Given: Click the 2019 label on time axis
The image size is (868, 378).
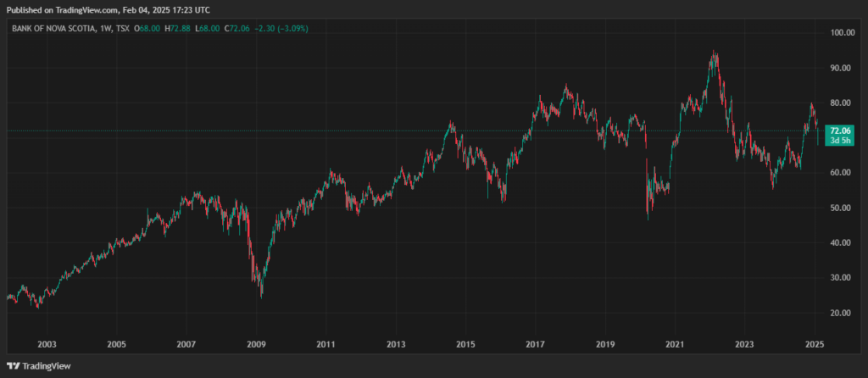Looking at the screenshot, I should 605,344.
